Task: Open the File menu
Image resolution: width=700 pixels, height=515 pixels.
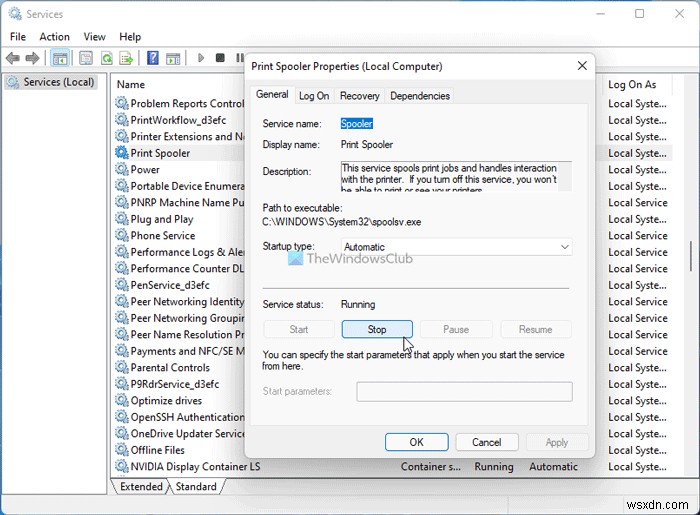Action: coord(18,37)
